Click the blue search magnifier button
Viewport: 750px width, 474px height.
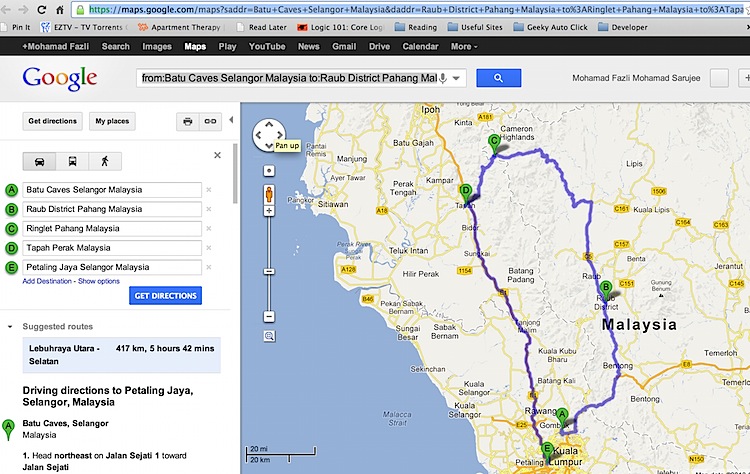tap(498, 78)
